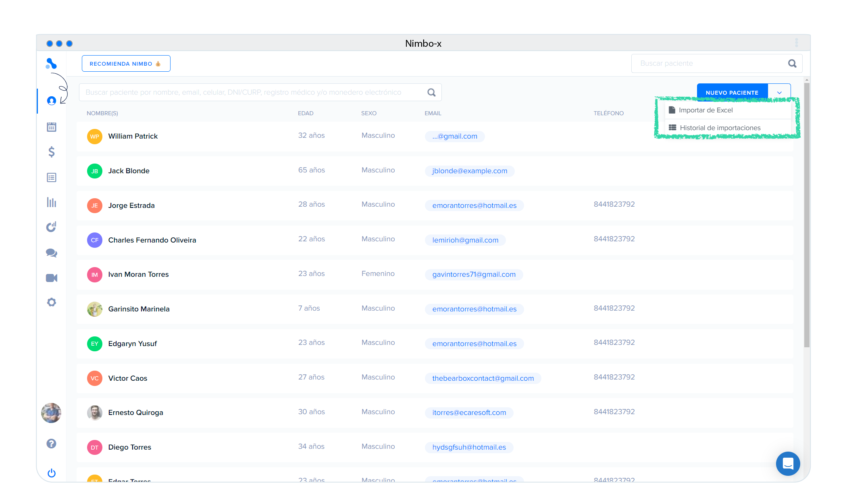Open the bar chart statistics icon
This screenshot has width=847, height=504.
coord(51,202)
